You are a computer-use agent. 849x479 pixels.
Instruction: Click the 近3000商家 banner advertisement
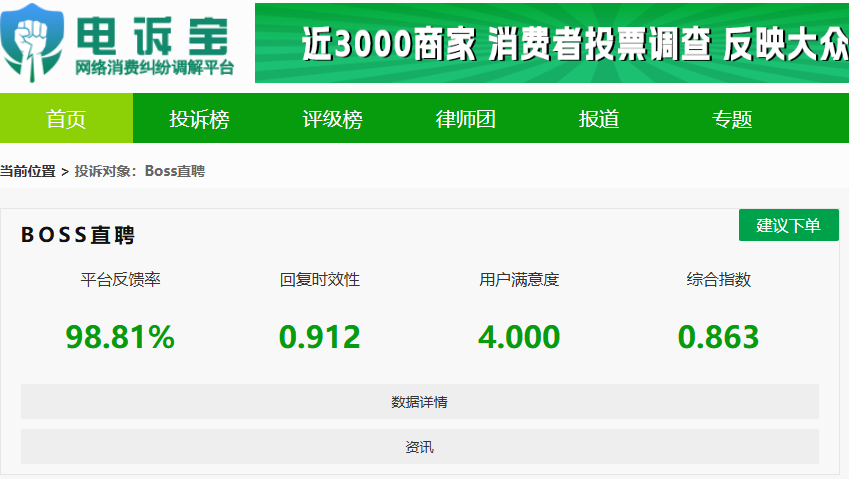552,43
